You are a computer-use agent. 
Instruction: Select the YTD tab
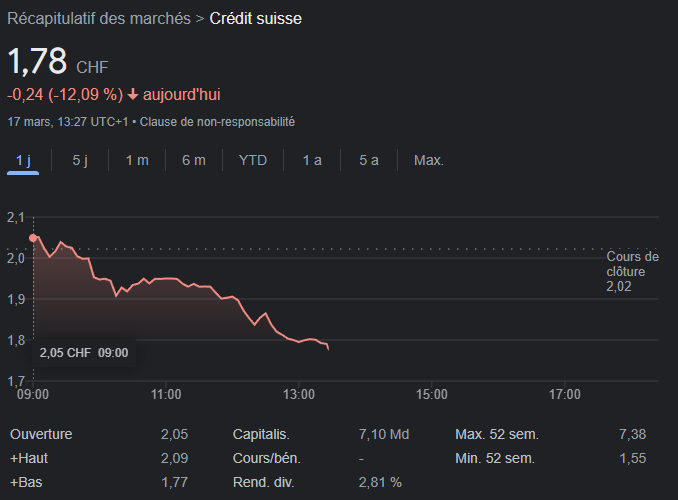coord(253,160)
